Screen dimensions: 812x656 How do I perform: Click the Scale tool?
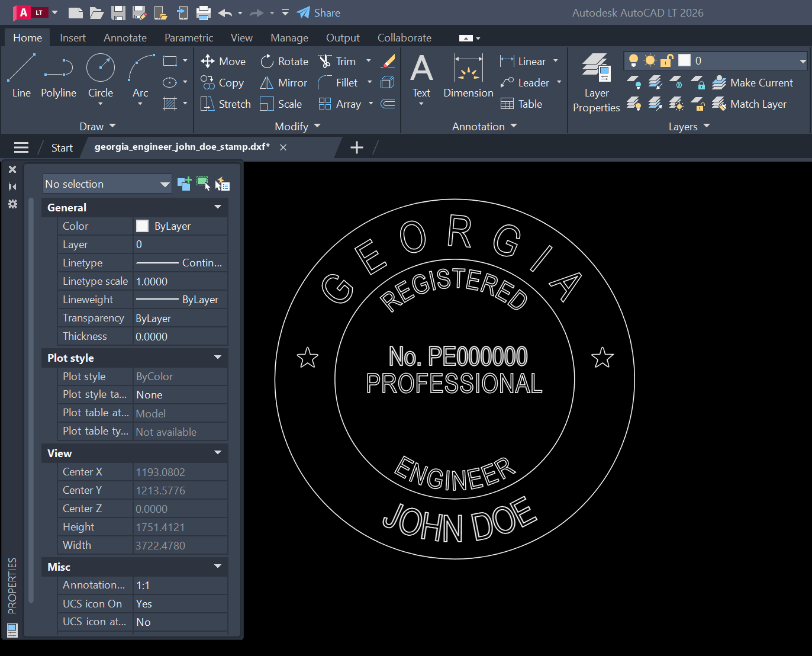coord(281,104)
